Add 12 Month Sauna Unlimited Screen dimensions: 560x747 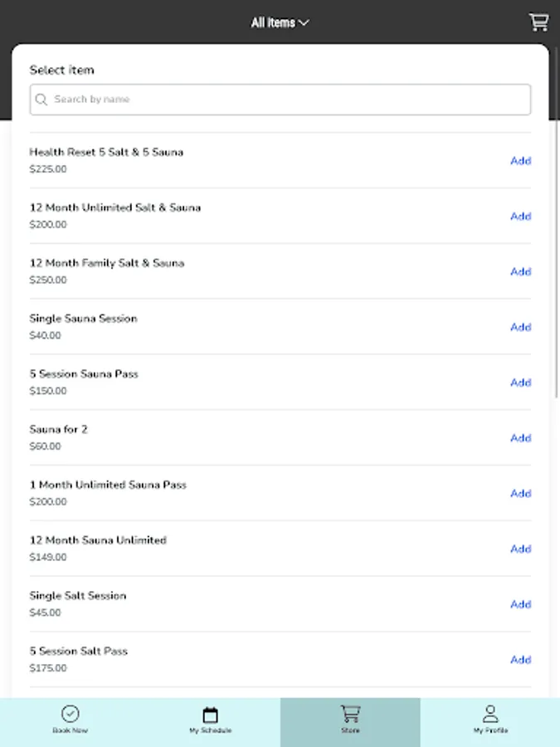pos(520,549)
